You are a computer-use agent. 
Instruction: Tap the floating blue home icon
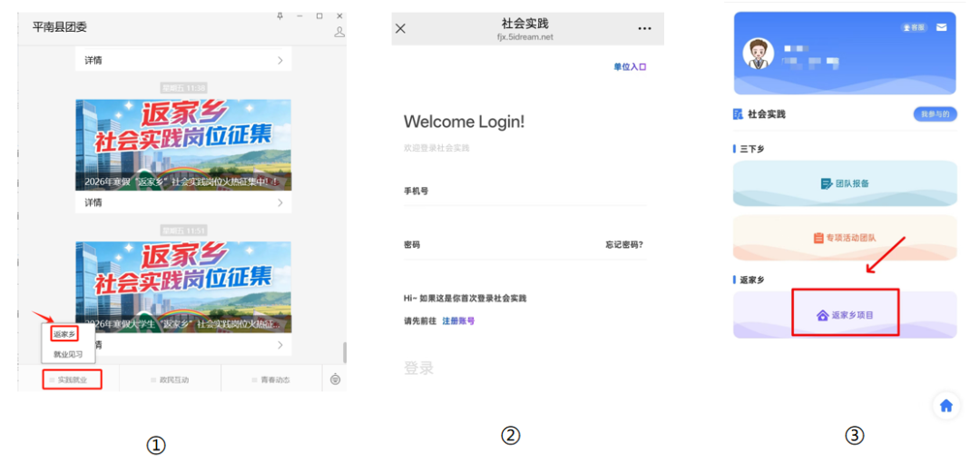pos(946,406)
